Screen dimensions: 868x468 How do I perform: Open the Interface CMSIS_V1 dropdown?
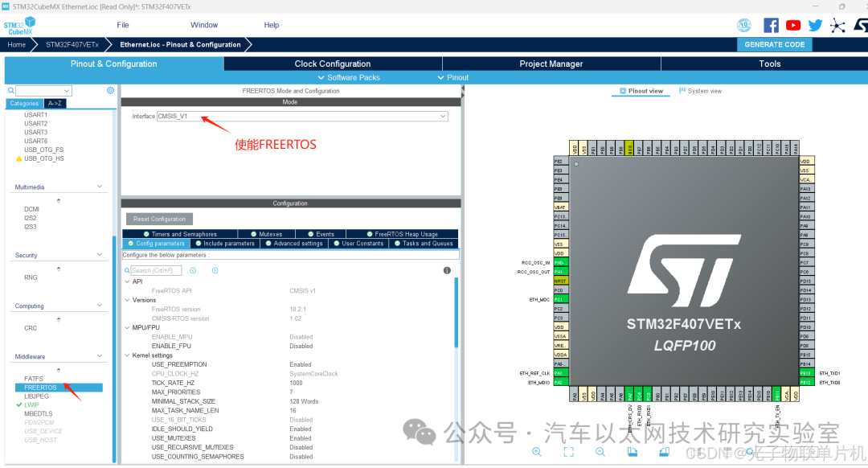[x=442, y=115]
